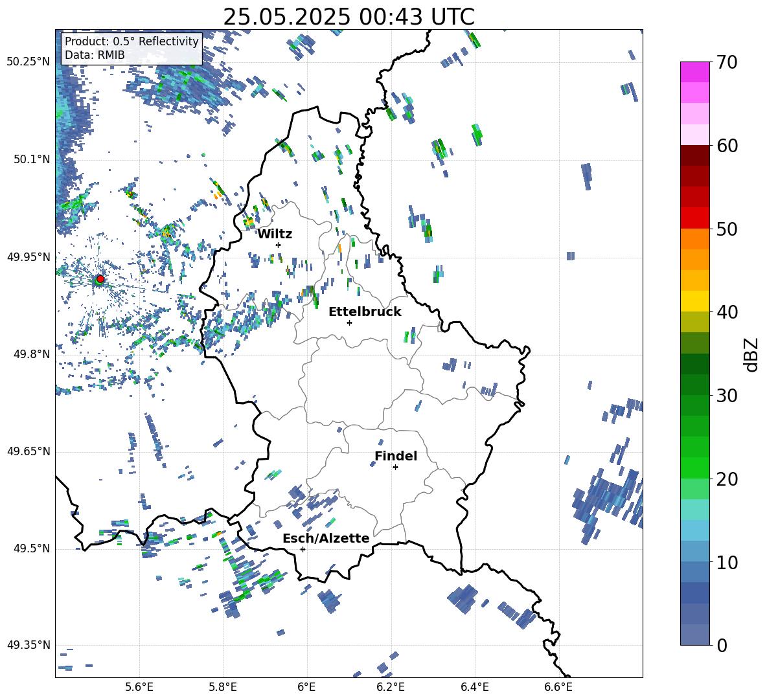Click the 49.35°N latitude label
767x700 pixels.
point(29,645)
